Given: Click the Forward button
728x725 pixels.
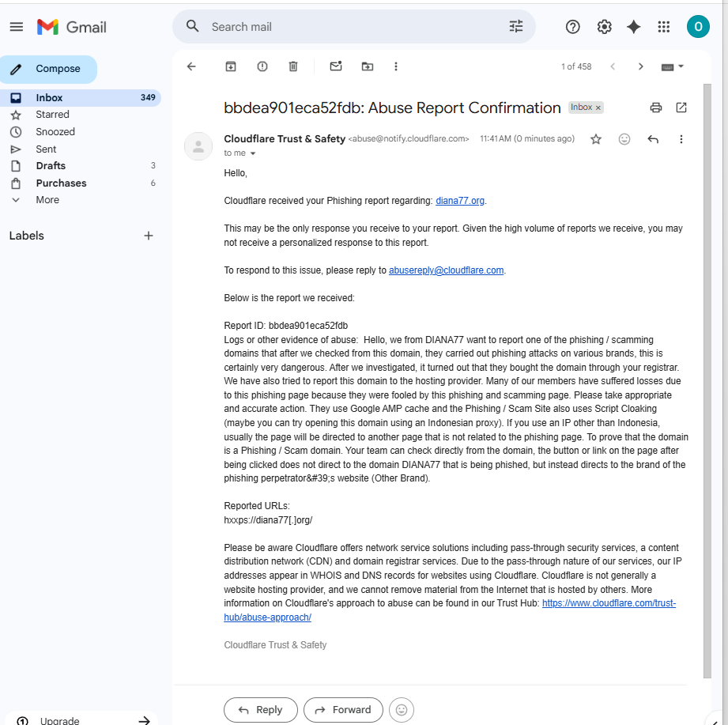Looking at the screenshot, I should pos(343,710).
